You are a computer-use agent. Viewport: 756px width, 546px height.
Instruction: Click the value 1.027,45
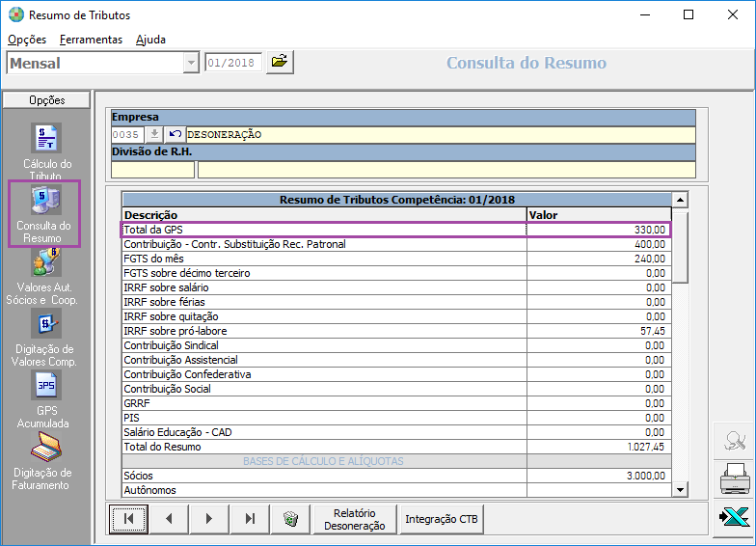(x=646, y=448)
